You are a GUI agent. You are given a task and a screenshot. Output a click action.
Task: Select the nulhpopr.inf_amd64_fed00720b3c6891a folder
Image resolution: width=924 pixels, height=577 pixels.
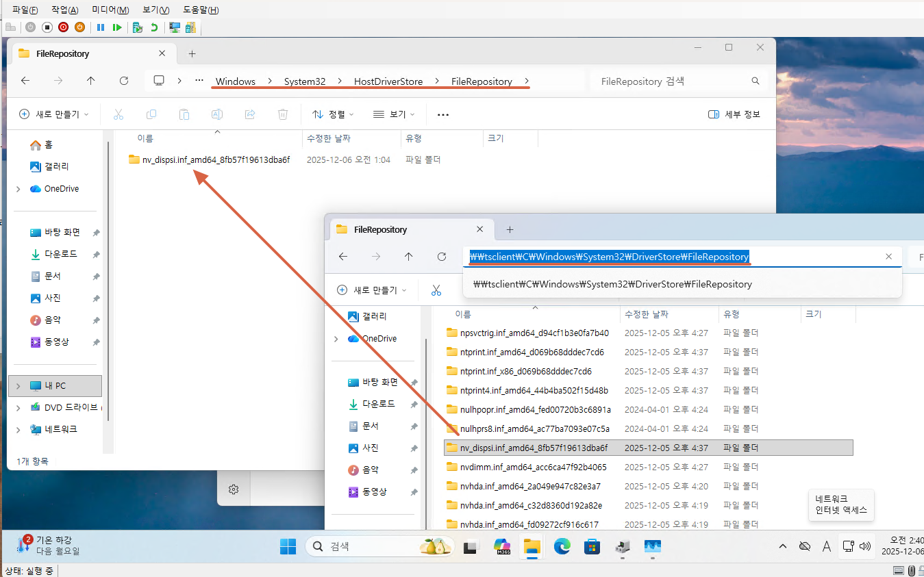pos(529,410)
